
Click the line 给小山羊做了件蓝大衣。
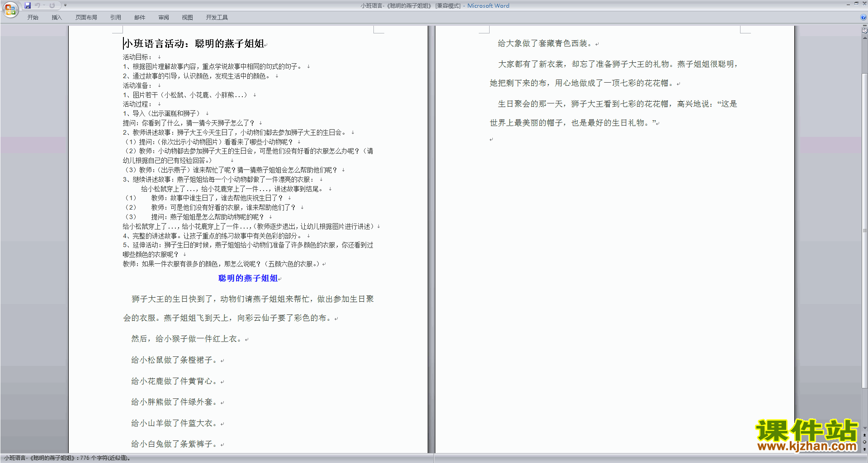point(175,423)
